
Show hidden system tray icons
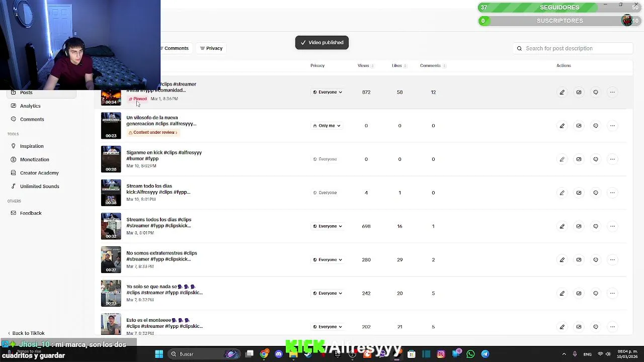click(563, 354)
